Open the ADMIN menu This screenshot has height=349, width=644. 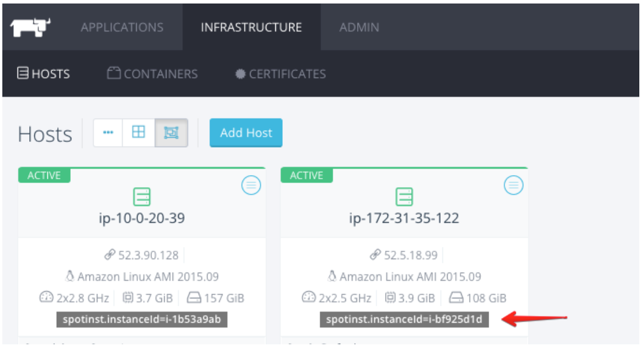pyautogui.click(x=359, y=27)
